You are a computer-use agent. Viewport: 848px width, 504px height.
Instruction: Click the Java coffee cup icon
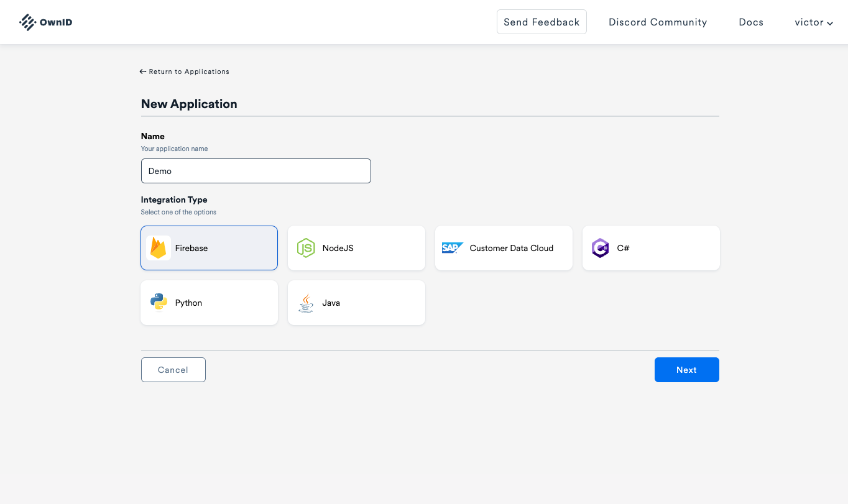pyautogui.click(x=306, y=303)
